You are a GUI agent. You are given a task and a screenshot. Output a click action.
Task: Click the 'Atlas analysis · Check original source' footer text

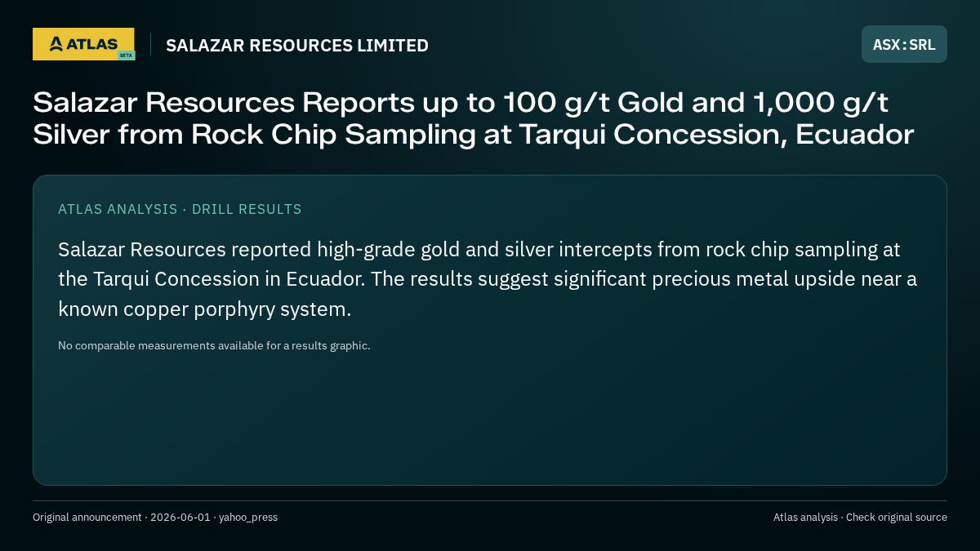[x=860, y=517]
